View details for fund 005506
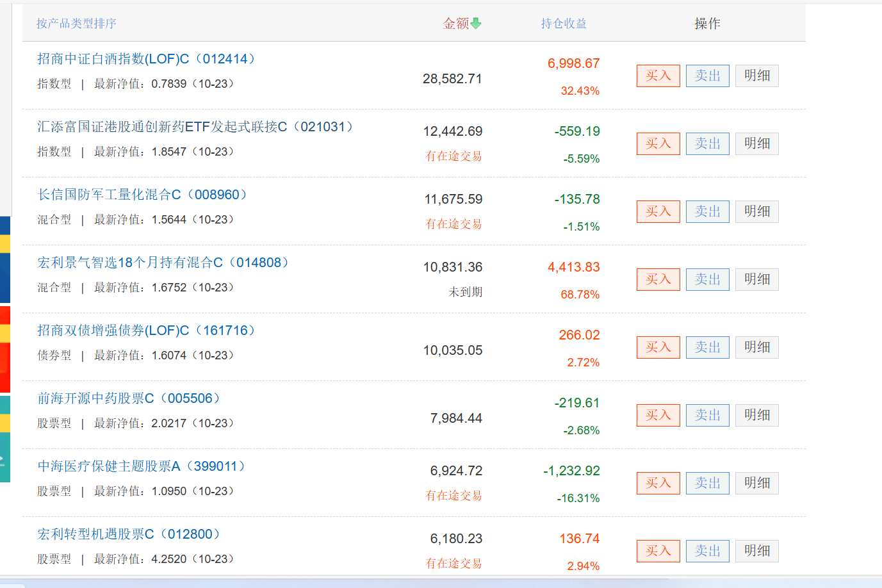Screen dimensions: 882x588 [757, 415]
